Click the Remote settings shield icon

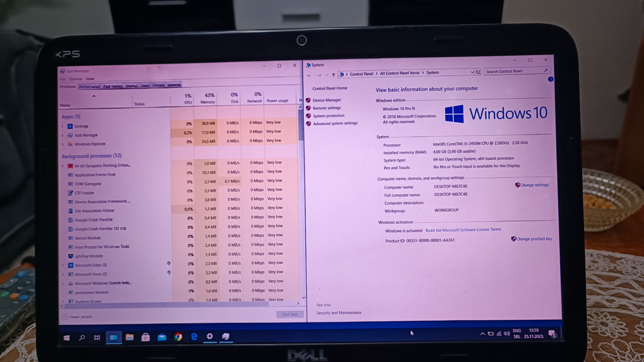point(308,108)
